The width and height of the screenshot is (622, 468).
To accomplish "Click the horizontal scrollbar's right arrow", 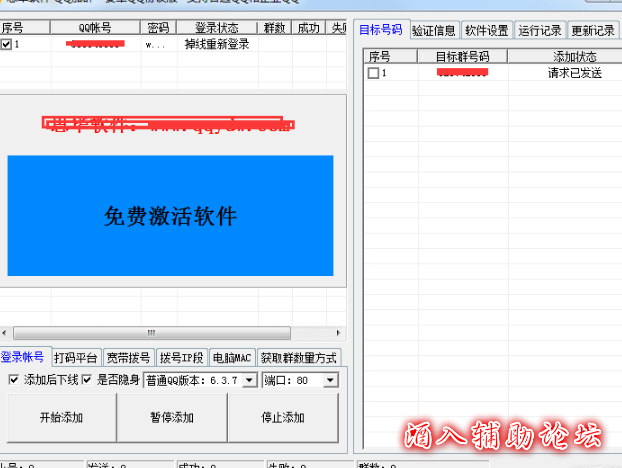I will [x=339, y=332].
